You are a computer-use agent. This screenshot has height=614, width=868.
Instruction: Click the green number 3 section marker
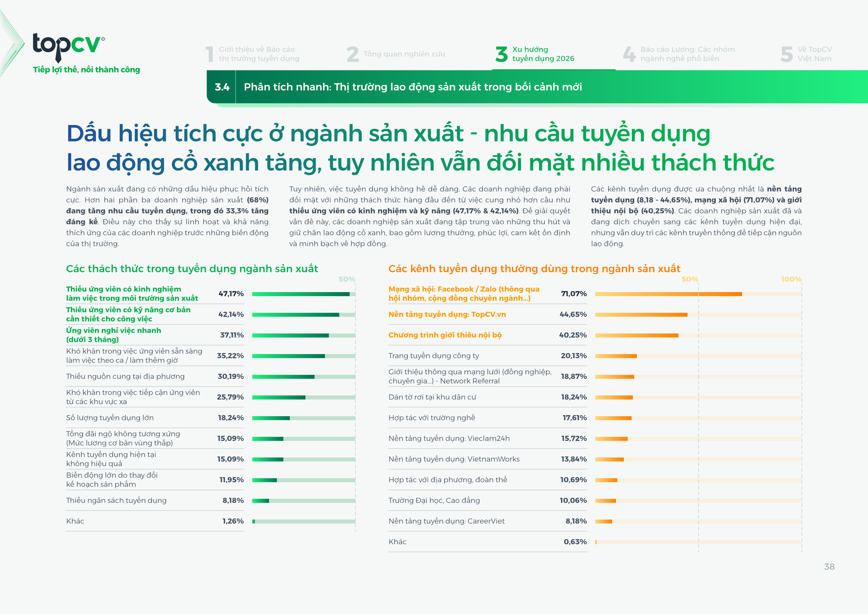[x=501, y=54]
